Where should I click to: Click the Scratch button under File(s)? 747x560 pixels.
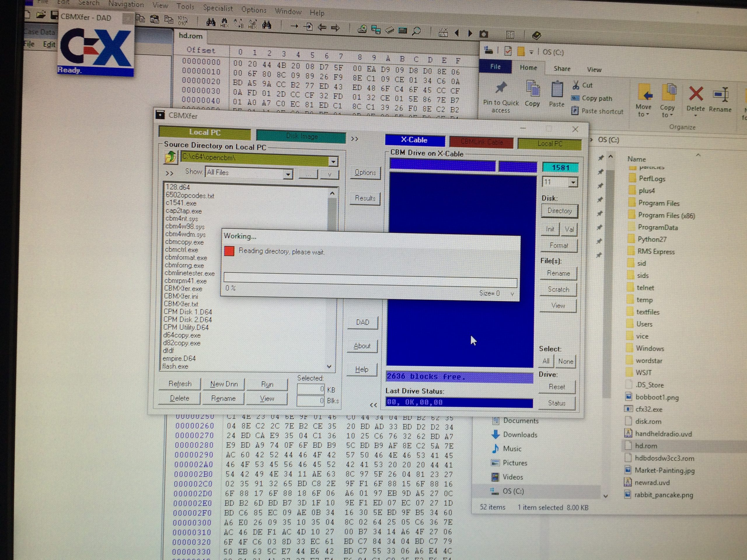coord(558,289)
